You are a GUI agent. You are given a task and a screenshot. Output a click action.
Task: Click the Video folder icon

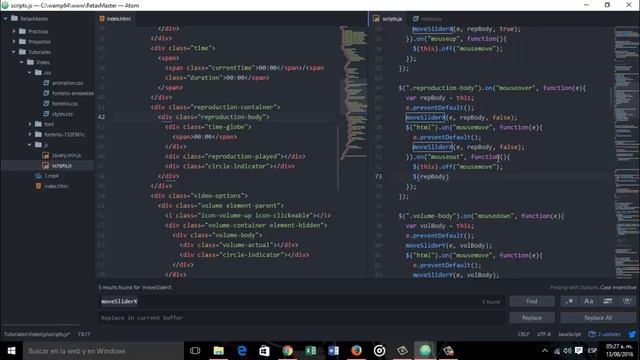pos(30,62)
